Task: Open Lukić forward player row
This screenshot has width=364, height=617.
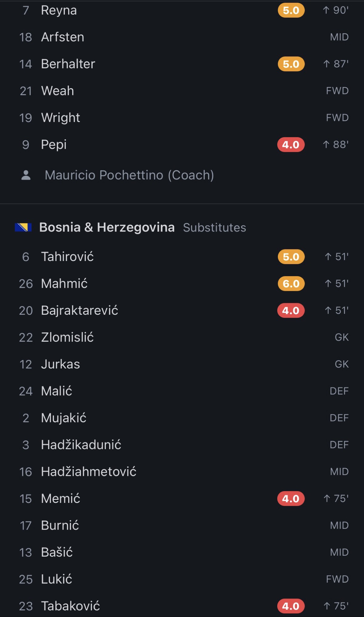Action: pos(182,579)
